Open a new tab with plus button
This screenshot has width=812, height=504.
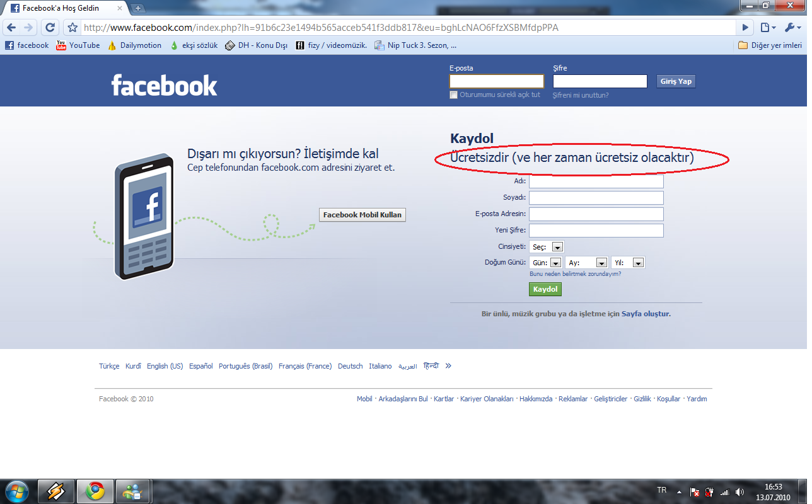click(x=138, y=8)
